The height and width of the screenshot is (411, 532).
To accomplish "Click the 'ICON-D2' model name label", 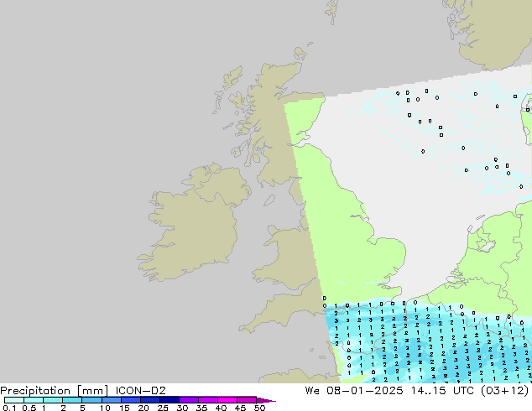I will click(140, 391).
